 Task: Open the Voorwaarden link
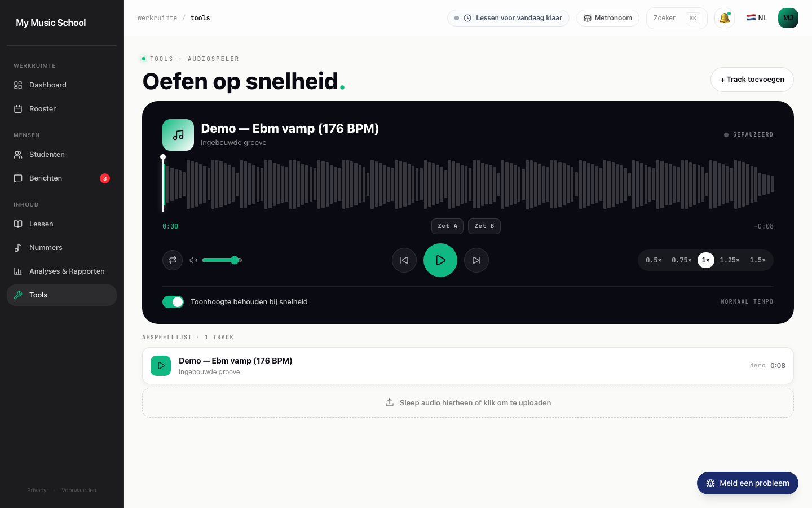[79, 491]
